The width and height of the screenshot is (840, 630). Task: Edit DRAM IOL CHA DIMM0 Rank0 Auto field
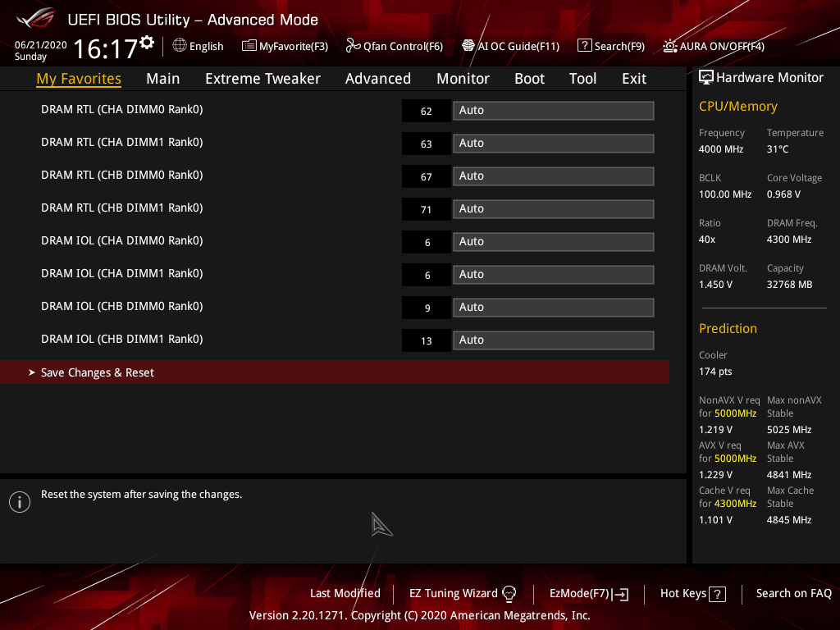(554, 242)
